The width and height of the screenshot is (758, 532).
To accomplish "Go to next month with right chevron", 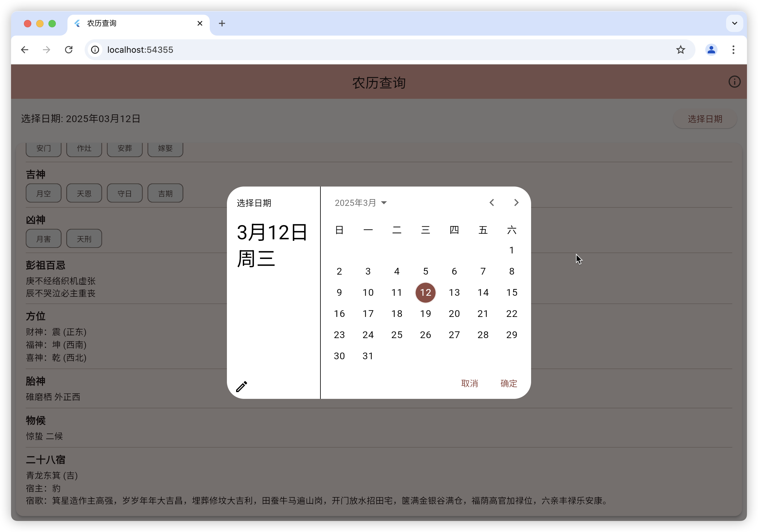I will [516, 202].
